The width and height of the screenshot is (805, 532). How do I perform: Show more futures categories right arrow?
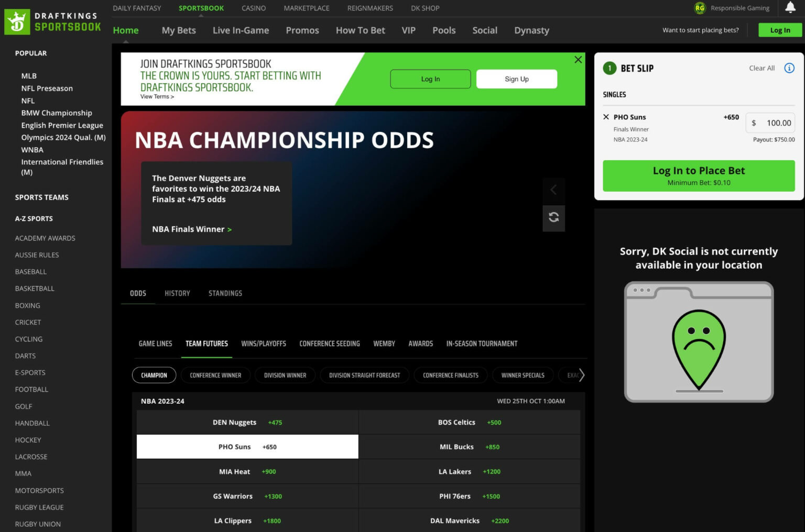tap(581, 375)
